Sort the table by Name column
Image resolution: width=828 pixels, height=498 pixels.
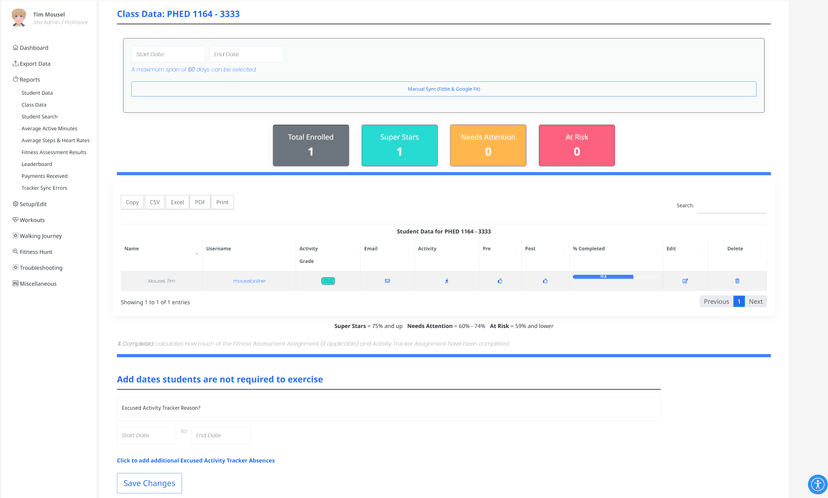(160, 249)
